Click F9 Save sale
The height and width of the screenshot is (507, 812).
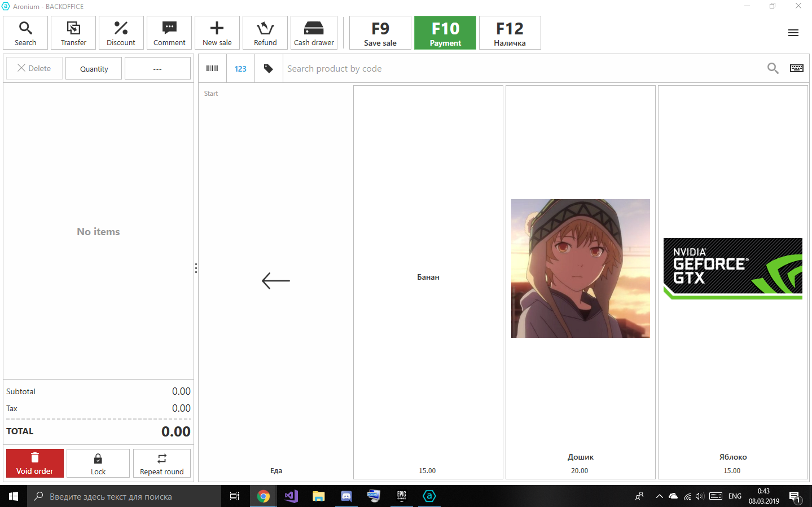point(380,33)
